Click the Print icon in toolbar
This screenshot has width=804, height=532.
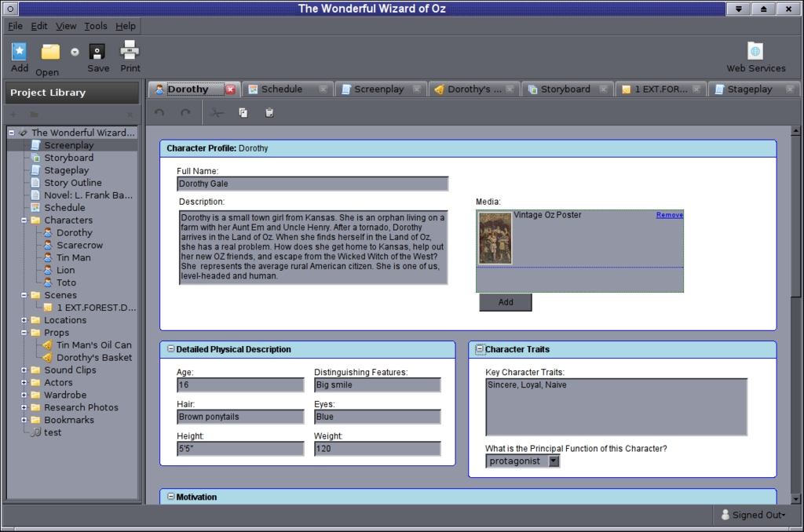click(x=130, y=51)
